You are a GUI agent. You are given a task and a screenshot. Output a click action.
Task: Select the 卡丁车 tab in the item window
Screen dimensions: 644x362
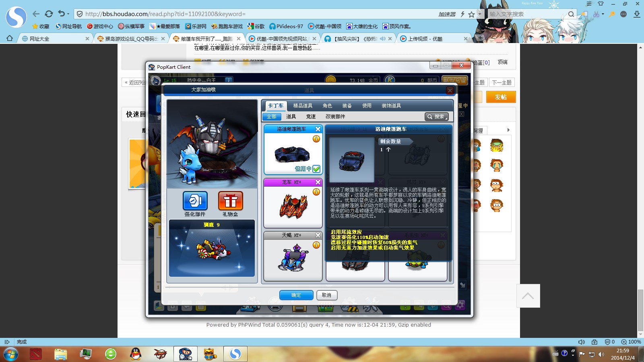(x=276, y=105)
